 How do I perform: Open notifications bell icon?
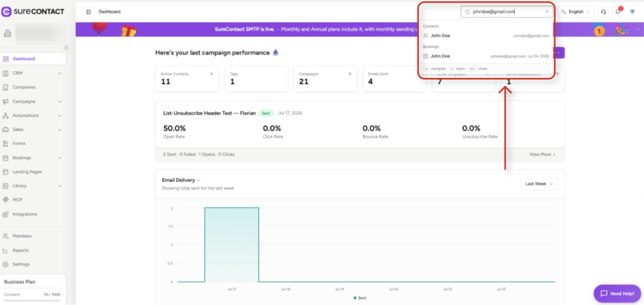pos(618,11)
